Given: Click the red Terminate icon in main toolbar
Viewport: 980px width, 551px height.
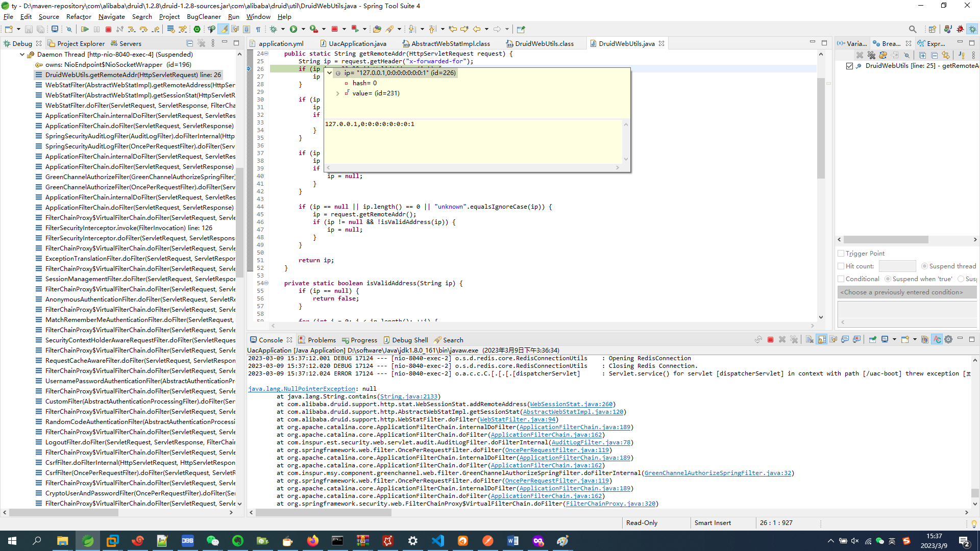Looking at the screenshot, I should (108, 30).
